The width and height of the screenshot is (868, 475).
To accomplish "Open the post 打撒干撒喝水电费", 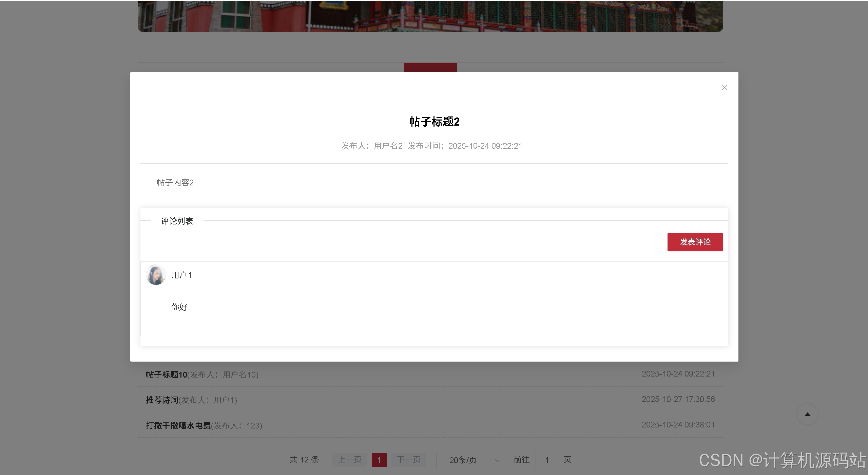I will click(x=178, y=425).
